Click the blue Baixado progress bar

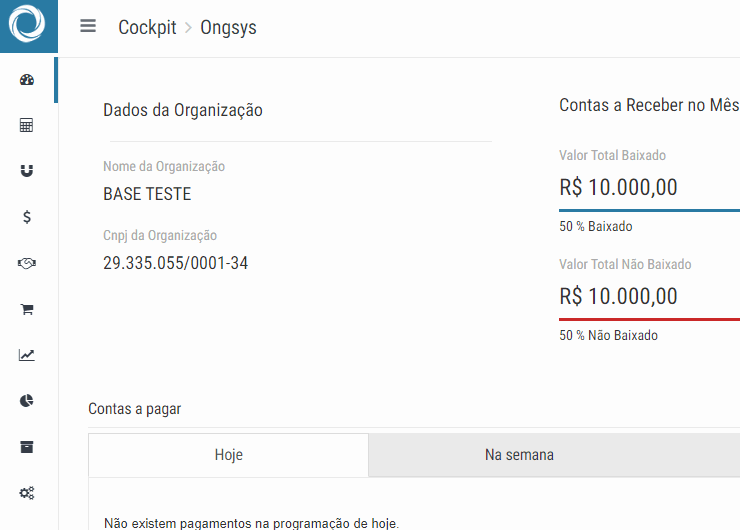[649, 210]
